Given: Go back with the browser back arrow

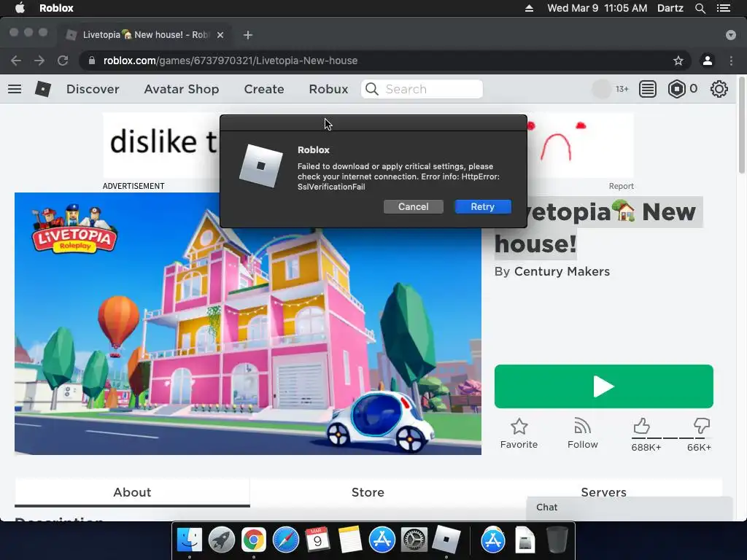Looking at the screenshot, I should 16,61.
